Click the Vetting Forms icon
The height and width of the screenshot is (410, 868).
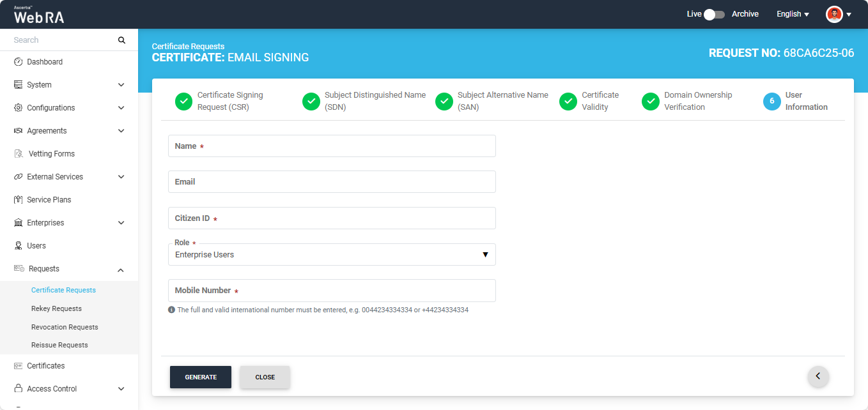19,154
